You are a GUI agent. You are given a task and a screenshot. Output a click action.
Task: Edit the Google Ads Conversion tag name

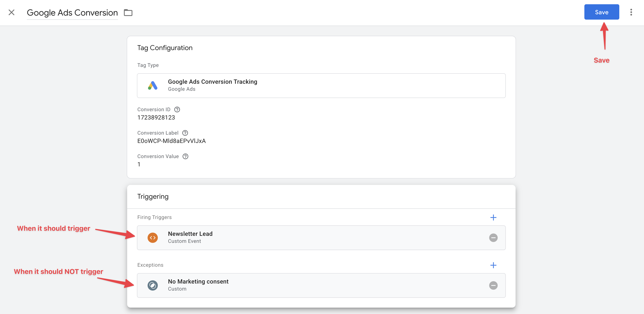72,13
